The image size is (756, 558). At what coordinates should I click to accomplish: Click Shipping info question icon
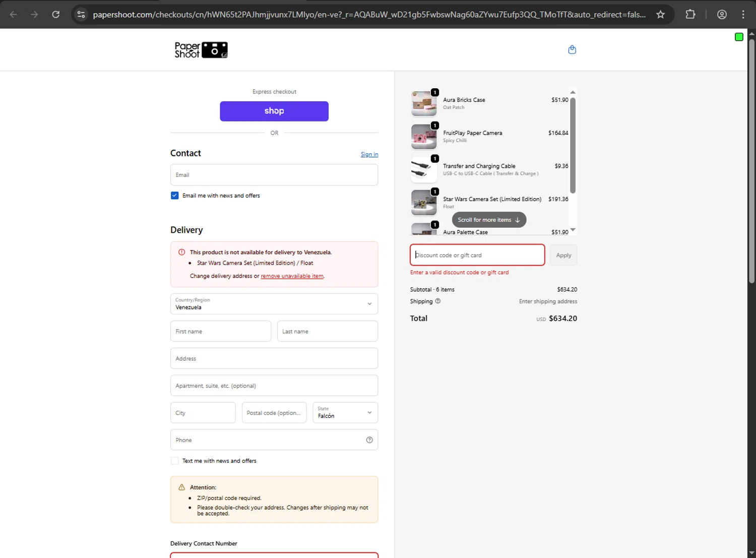click(x=437, y=301)
